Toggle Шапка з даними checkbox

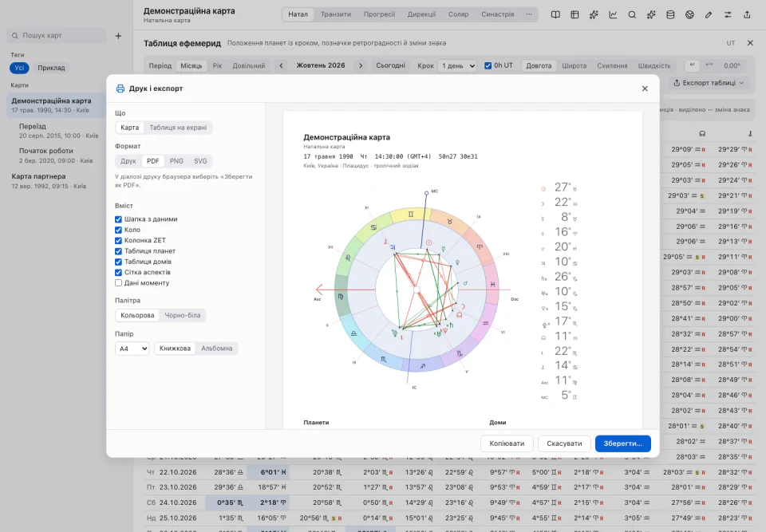(118, 219)
